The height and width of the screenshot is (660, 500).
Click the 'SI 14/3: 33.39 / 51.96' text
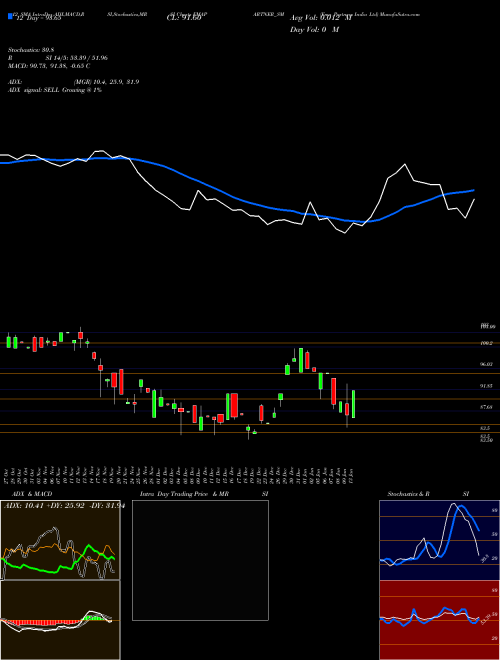(x=77, y=58)
